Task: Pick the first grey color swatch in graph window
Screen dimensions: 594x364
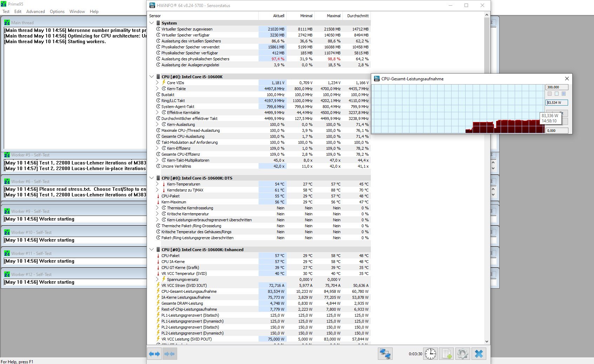Action: (549, 94)
